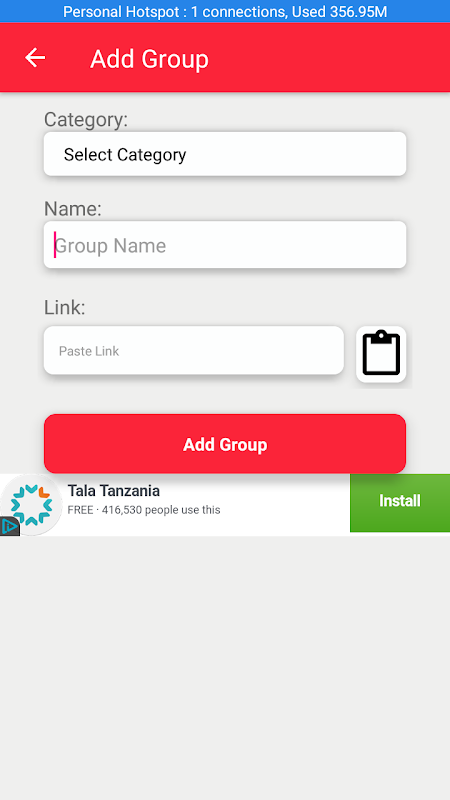The image size is (450, 800).
Task: Click empty gray area below the ad banner
Action: tap(225, 663)
